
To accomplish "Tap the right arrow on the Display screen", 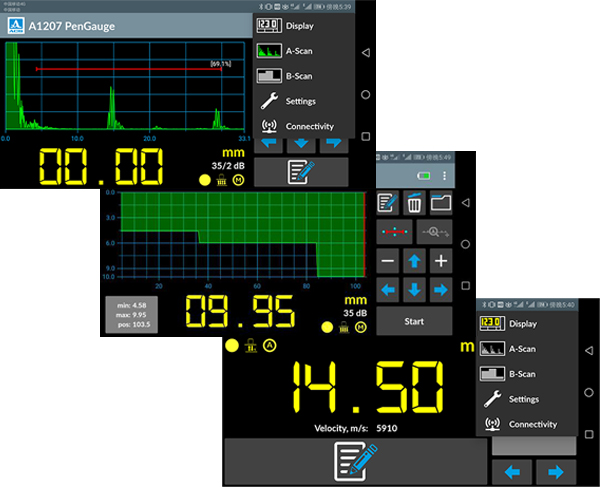I will 556,472.
